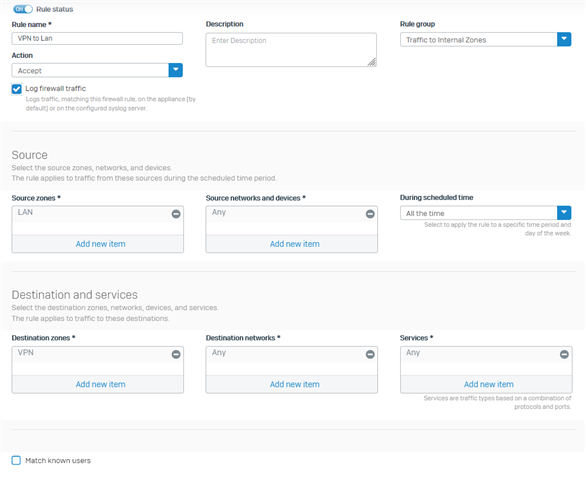Remove LAN from Source zones
The height and width of the screenshot is (480, 586).
(176, 214)
